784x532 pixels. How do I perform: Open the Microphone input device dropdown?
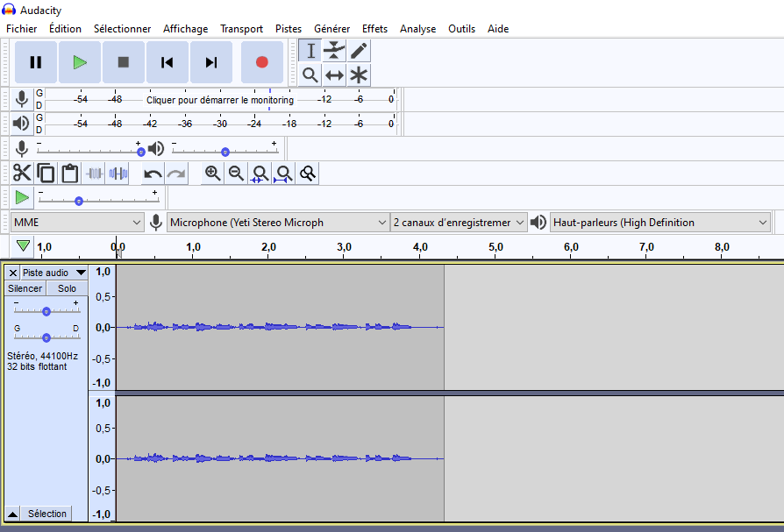click(x=278, y=223)
